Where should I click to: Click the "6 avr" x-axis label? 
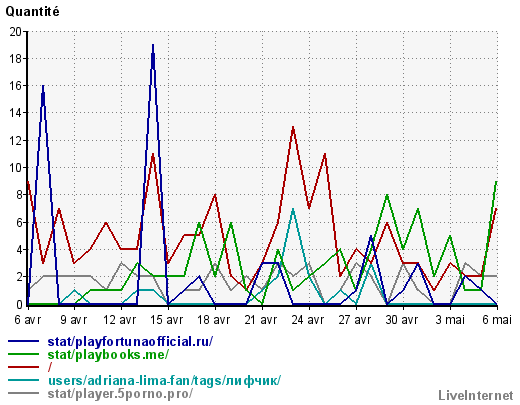coord(28,320)
